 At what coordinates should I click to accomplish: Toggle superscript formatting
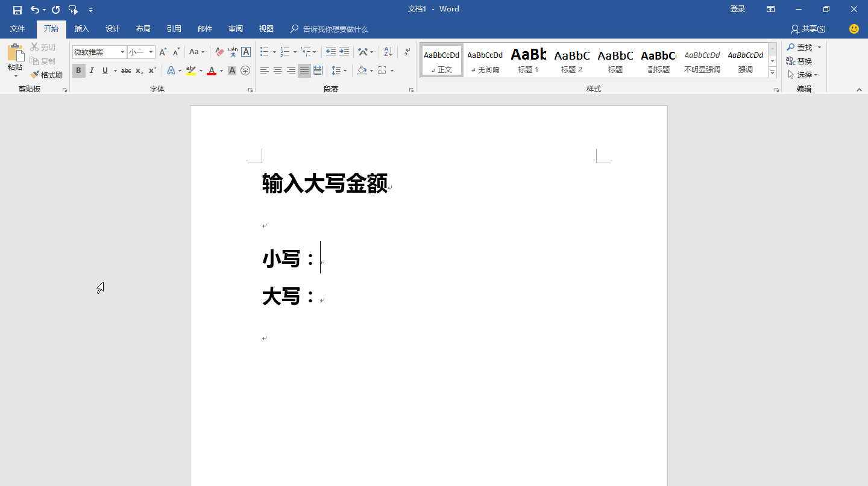pyautogui.click(x=153, y=70)
